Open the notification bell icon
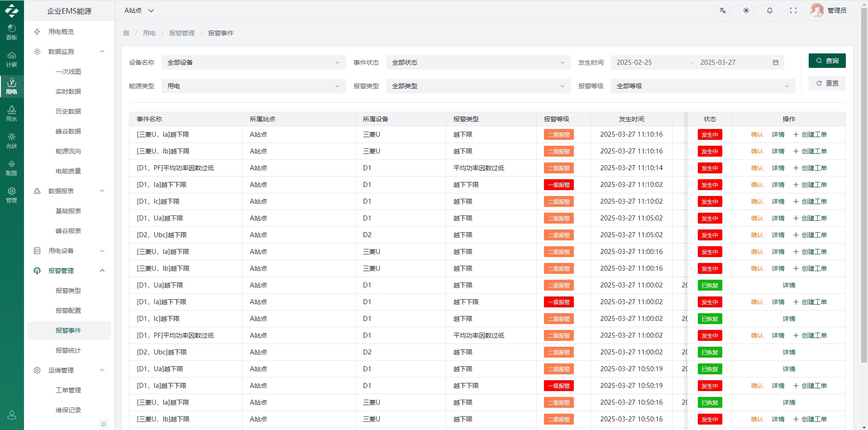 [x=770, y=10]
